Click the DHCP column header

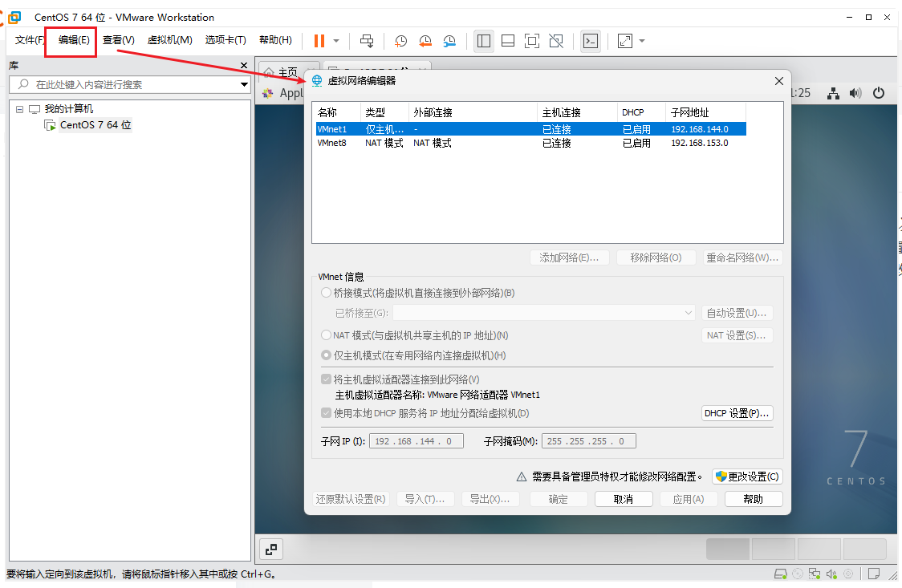pyautogui.click(x=641, y=112)
